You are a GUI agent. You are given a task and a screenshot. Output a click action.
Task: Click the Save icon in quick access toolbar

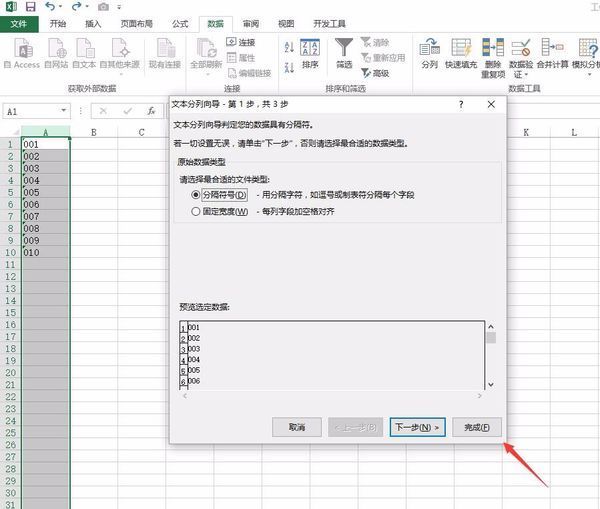click(30, 7)
